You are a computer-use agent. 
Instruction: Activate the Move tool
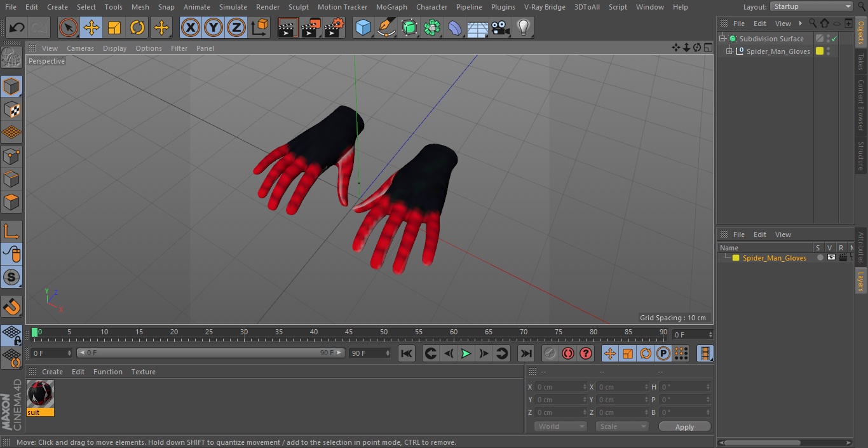92,27
